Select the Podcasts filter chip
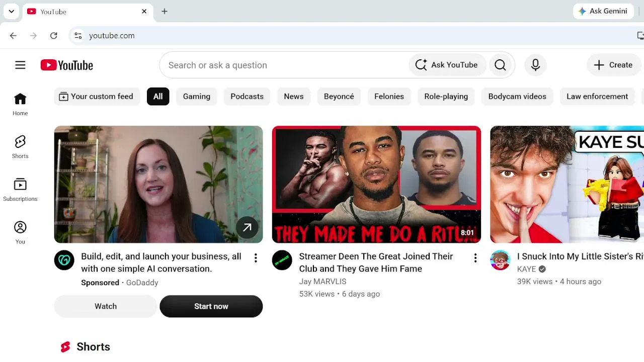The height and width of the screenshot is (362, 644). pos(247,97)
